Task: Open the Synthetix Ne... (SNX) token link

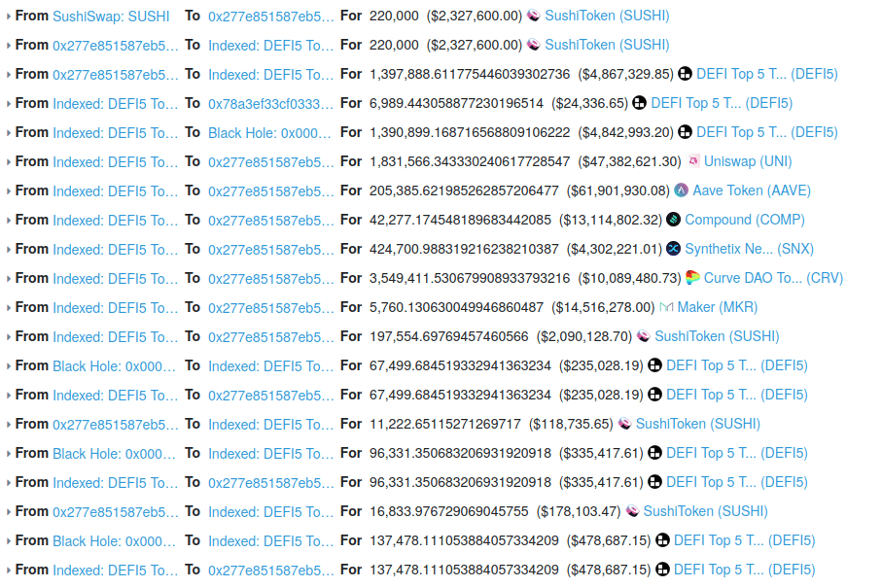Action: pos(749,249)
